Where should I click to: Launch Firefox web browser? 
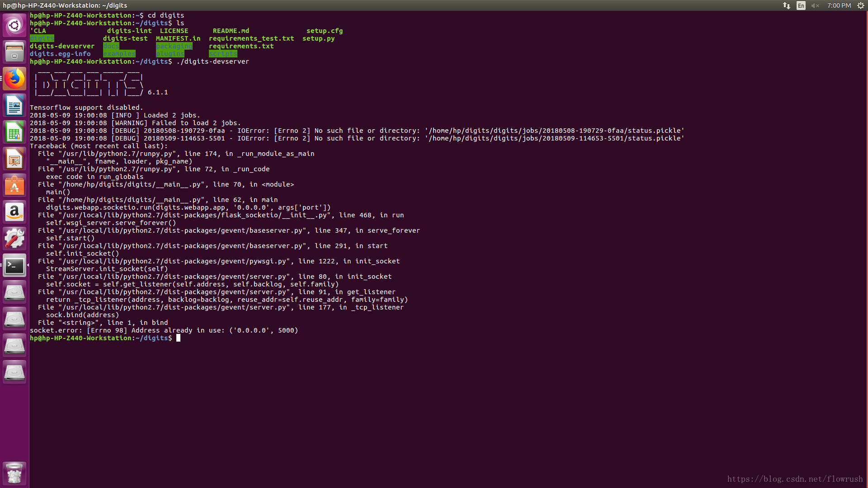[x=14, y=79]
